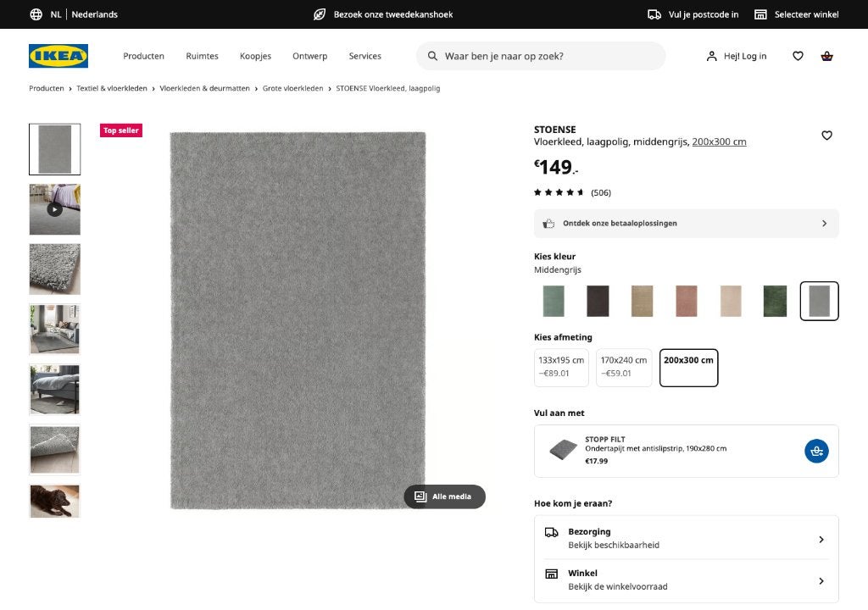Click the Bezorging truck icon

point(551,532)
